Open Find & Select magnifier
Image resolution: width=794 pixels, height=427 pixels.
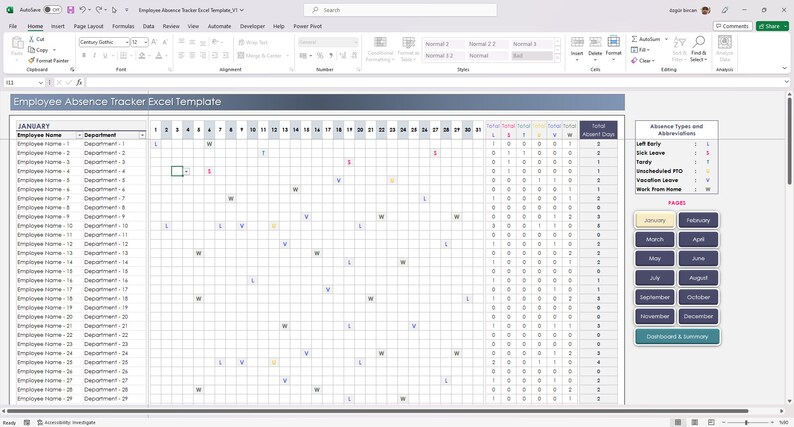[x=699, y=42]
